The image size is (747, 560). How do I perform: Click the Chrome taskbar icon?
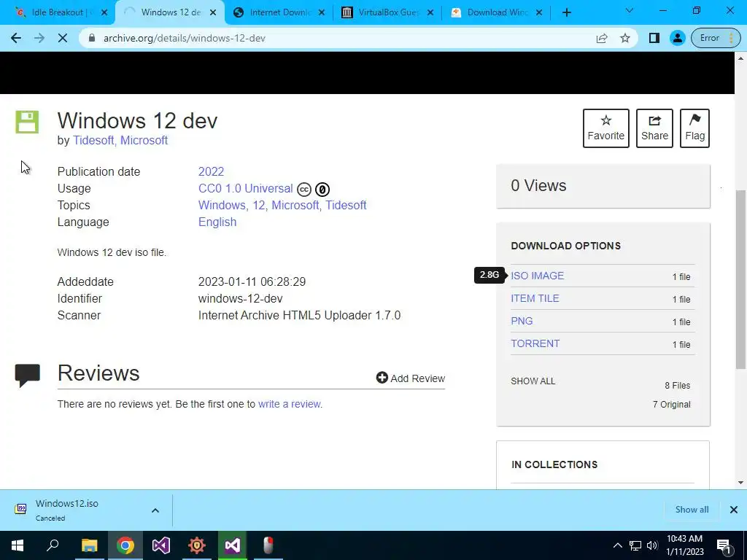point(125,545)
